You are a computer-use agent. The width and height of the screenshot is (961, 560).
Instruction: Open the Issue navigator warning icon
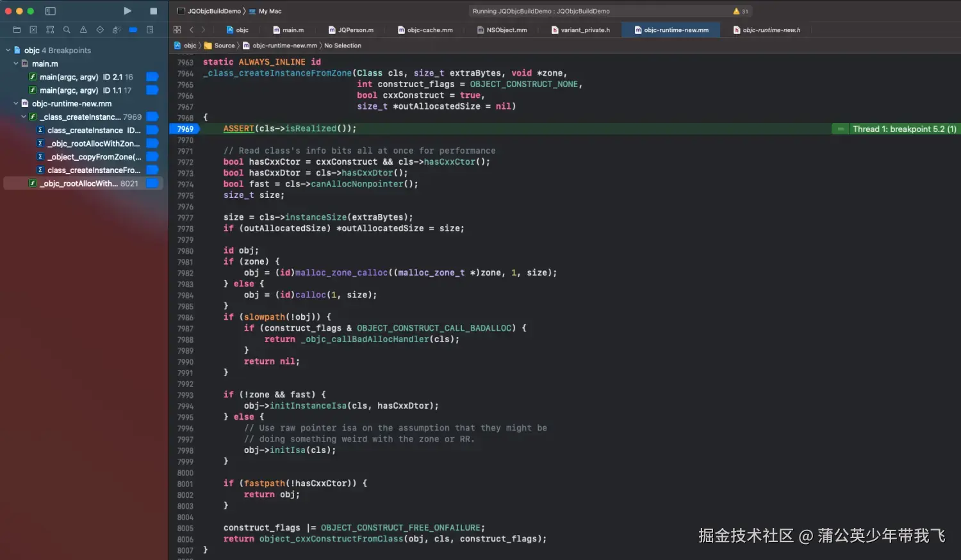[x=83, y=29]
